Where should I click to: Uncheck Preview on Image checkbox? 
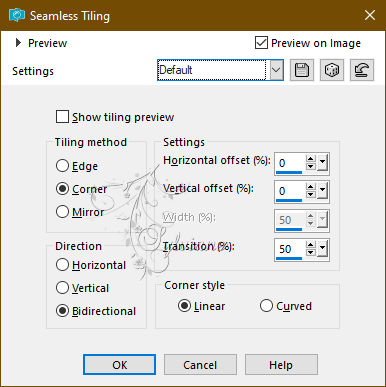[x=261, y=43]
